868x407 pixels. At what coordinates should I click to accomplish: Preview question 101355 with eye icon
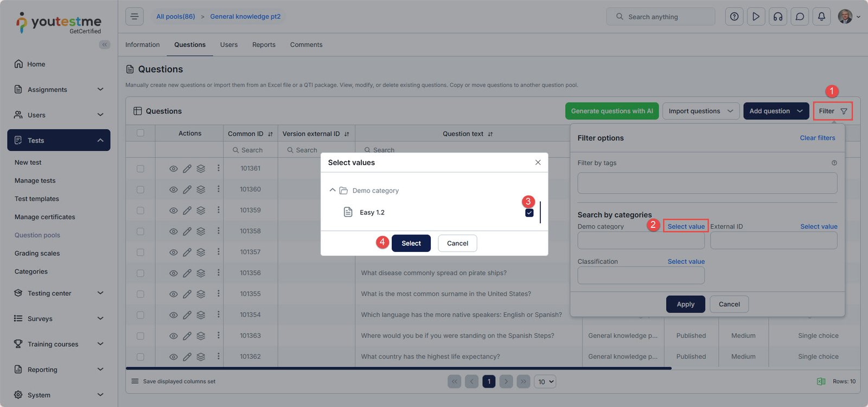[x=174, y=294]
